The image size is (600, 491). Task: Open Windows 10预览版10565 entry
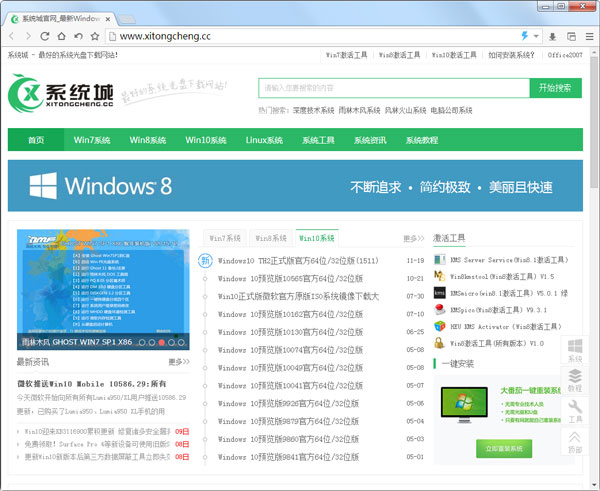[290, 279]
